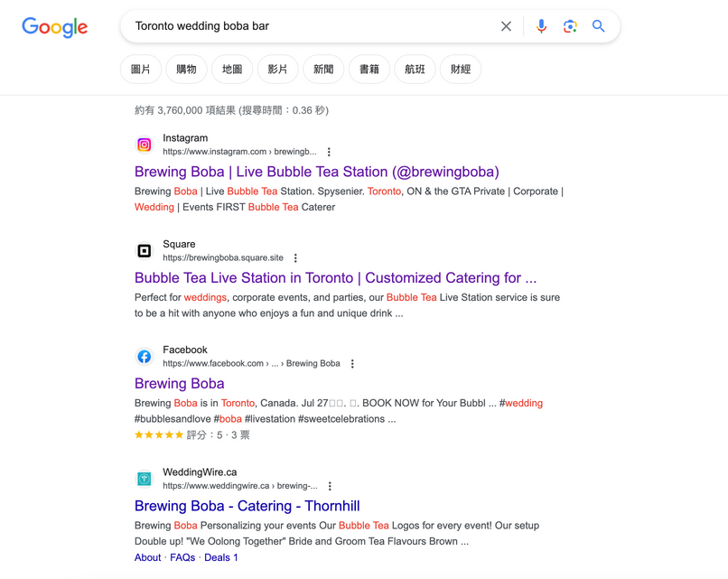Screen dimensions: 728x579
Task: Open Brewing Boba Live Bubble Tea Station link
Action: tap(316, 172)
